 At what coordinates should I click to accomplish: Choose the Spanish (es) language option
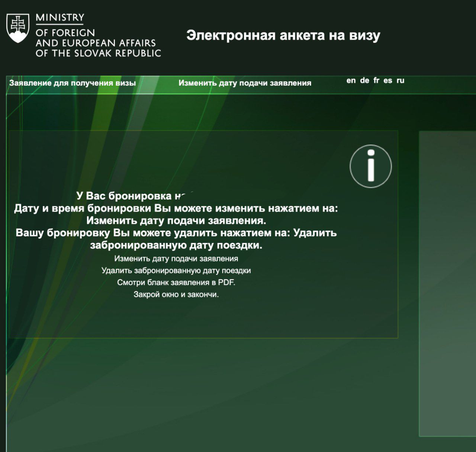[388, 80]
